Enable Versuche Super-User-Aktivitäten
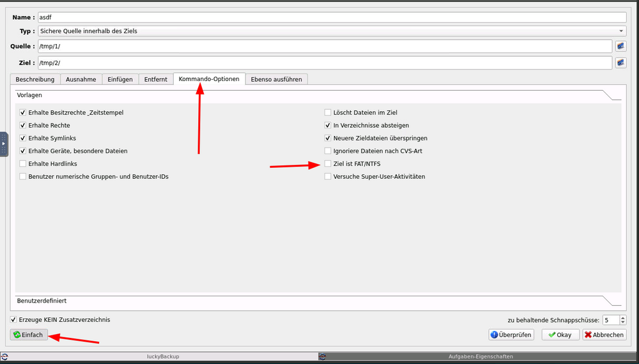Screen dimensions: 639x364 tap(328, 177)
